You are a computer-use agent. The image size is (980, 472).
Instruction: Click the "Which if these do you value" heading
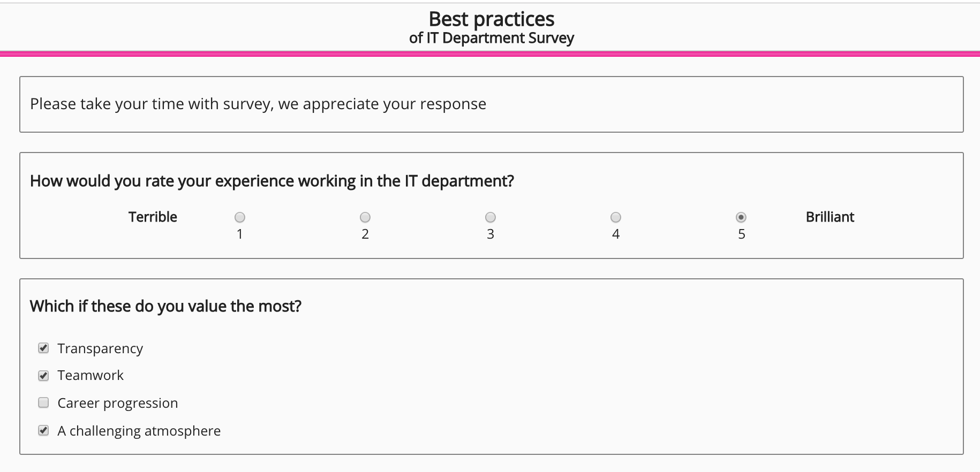(165, 306)
